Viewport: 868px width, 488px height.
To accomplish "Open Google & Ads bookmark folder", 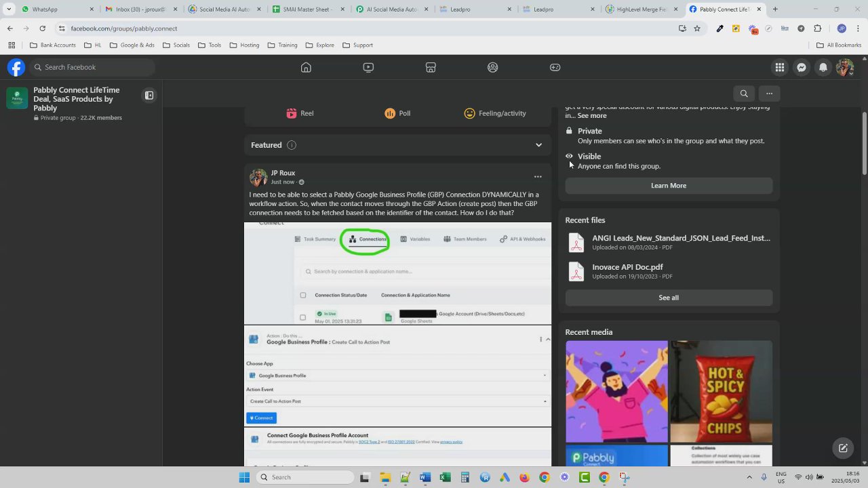I will click(x=132, y=45).
